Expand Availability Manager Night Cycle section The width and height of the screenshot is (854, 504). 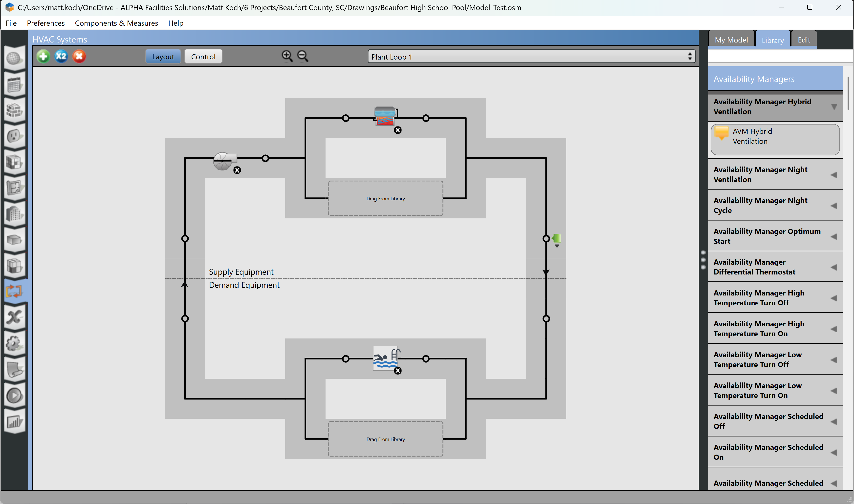click(x=775, y=206)
